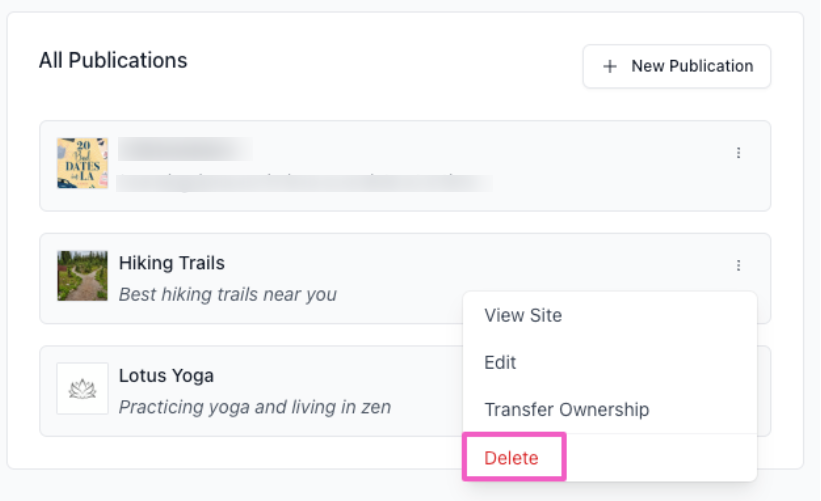Open the Hiking Trails trail photo thumbnail
The width and height of the screenshot is (821, 501).
[82, 276]
